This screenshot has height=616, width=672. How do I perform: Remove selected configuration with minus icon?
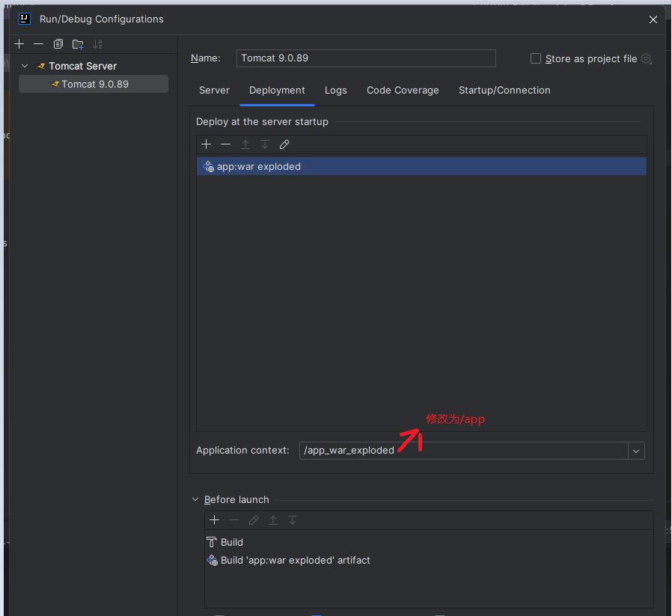pyautogui.click(x=39, y=44)
